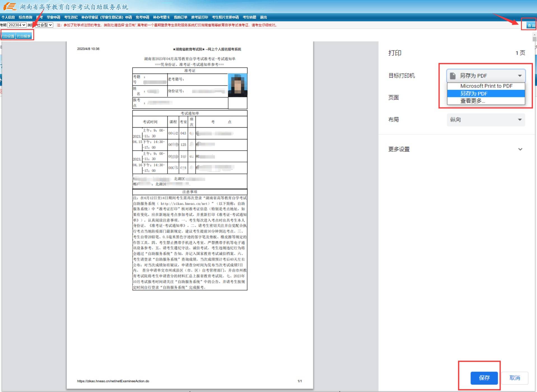This screenshot has width=537, height=392.
Task: Click the 1/1 page number in preview footer
Action: coord(300,381)
